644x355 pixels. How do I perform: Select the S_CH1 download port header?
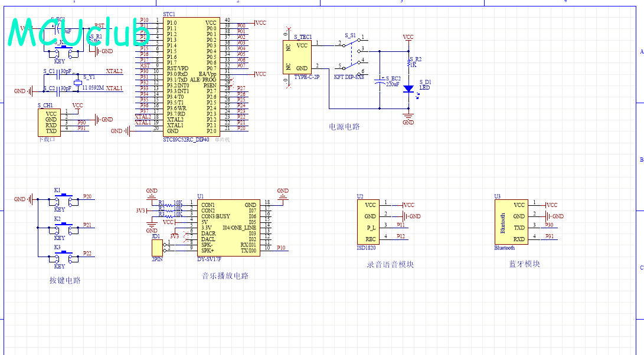pyautogui.click(x=51, y=122)
